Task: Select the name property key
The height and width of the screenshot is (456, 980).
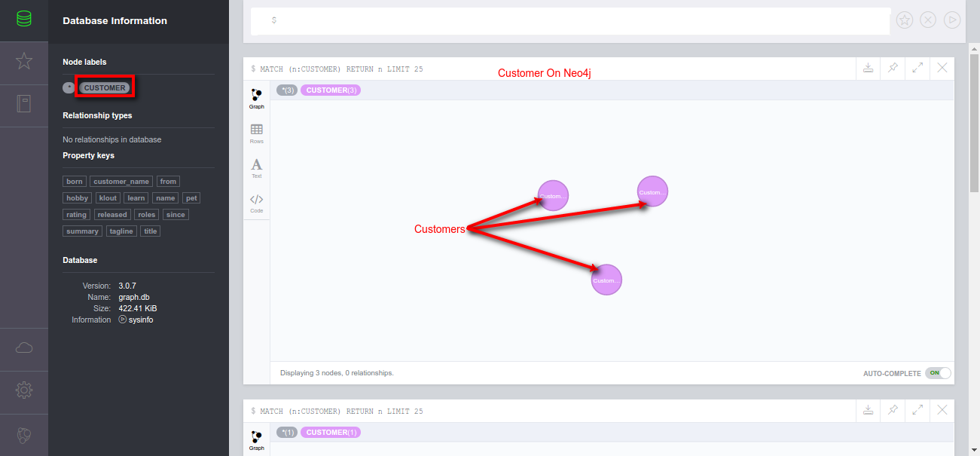Action: point(166,198)
